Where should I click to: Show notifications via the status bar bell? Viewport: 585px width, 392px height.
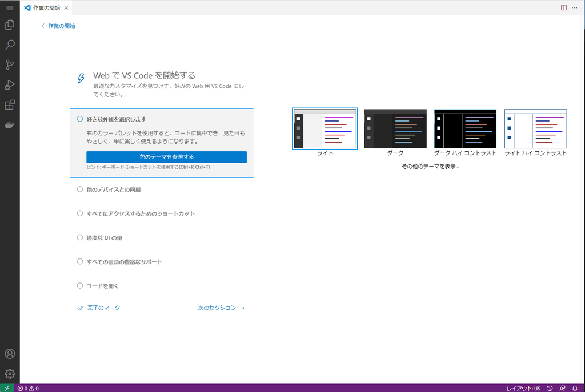click(x=577, y=388)
